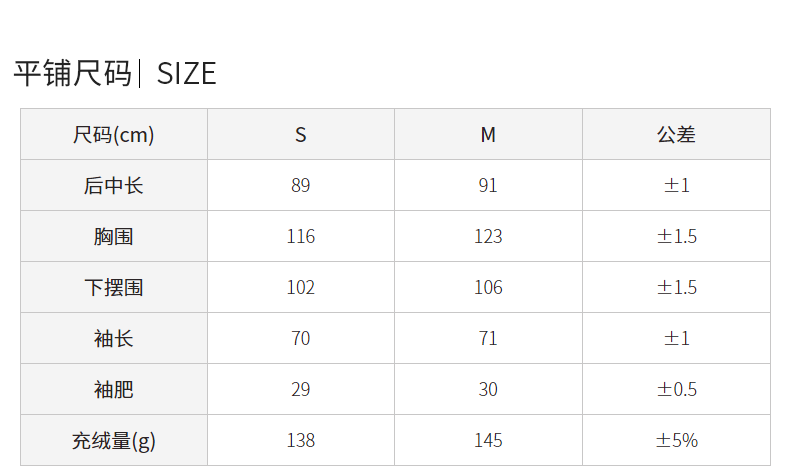This screenshot has width=790, height=468.
Task: Select the S hem value 102
Action: (x=301, y=287)
